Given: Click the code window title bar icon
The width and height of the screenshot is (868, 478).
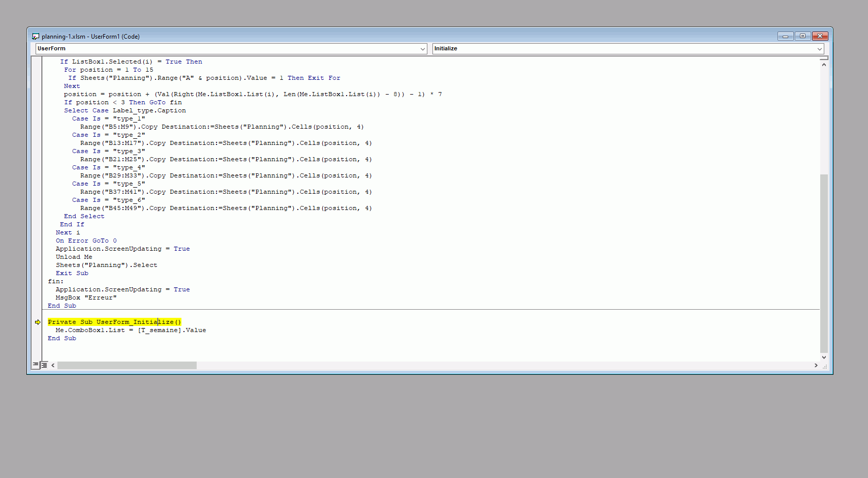Looking at the screenshot, I should [x=36, y=37].
